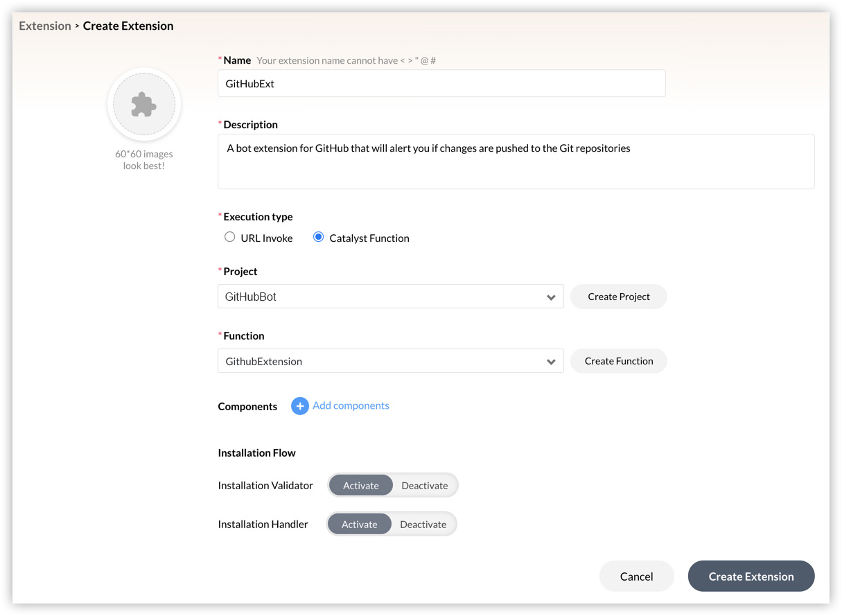
Task: Activate the Installation Validator
Action: [x=361, y=486]
